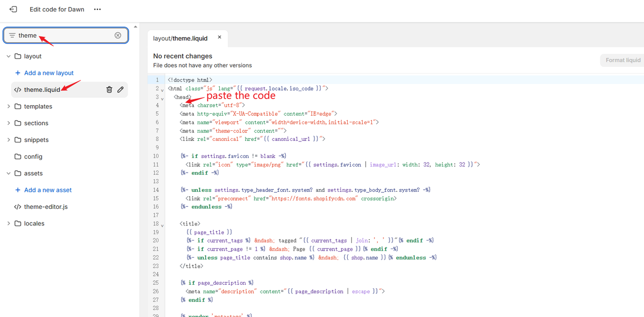Delete the theme.liquid file

(x=109, y=90)
